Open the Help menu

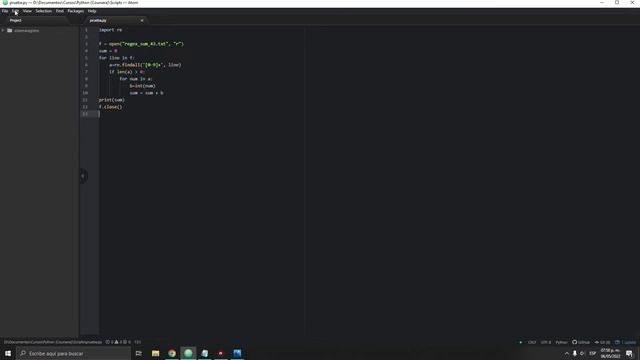click(x=92, y=11)
